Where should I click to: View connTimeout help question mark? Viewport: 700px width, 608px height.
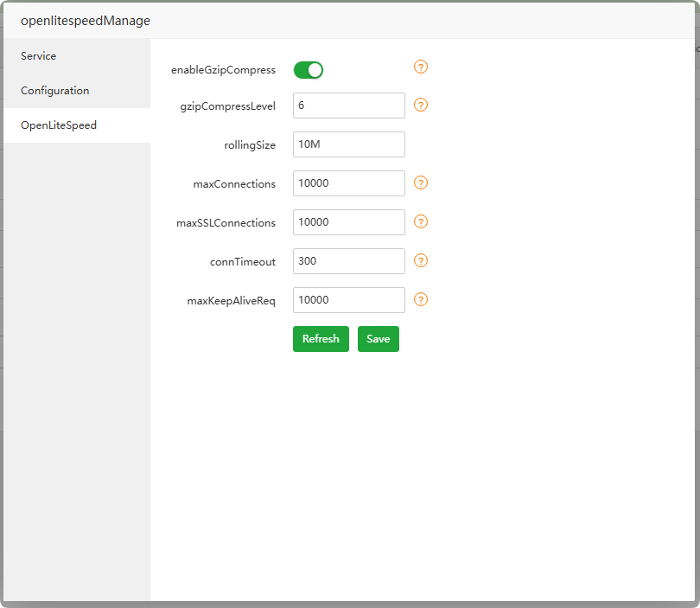pyautogui.click(x=421, y=260)
